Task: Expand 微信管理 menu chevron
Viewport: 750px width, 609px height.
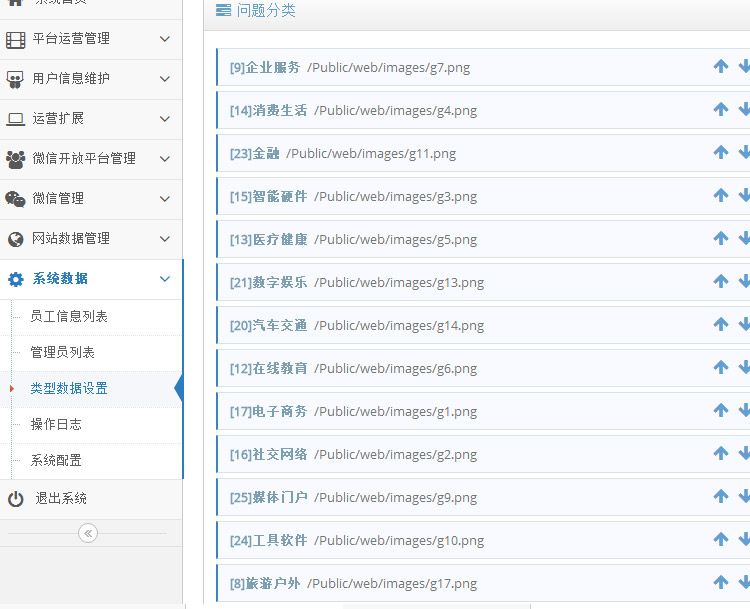Action: point(165,199)
